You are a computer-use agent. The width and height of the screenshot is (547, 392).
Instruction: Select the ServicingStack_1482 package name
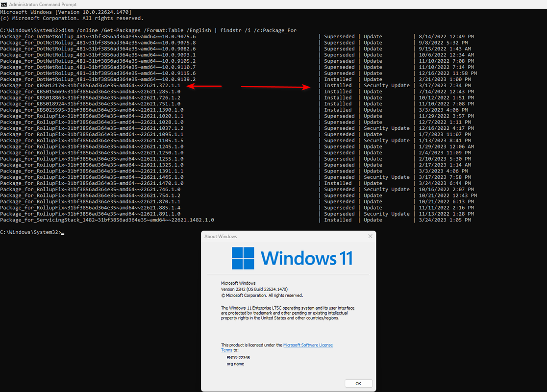(x=107, y=220)
